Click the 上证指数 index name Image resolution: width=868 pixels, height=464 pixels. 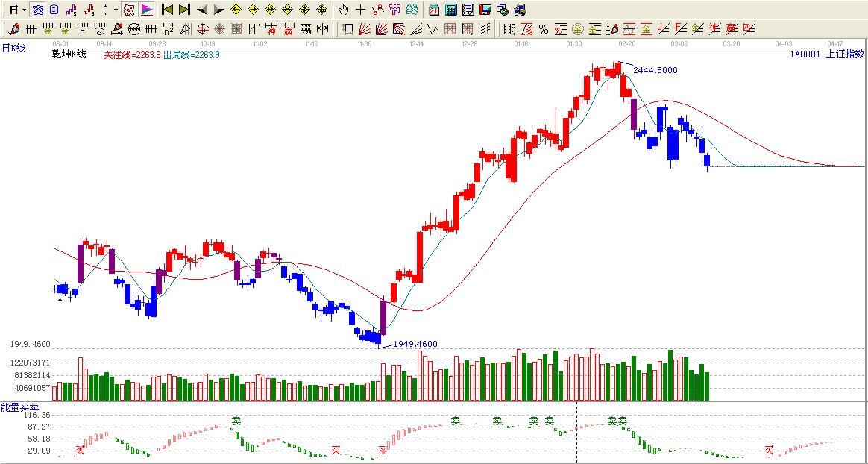click(x=846, y=54)
